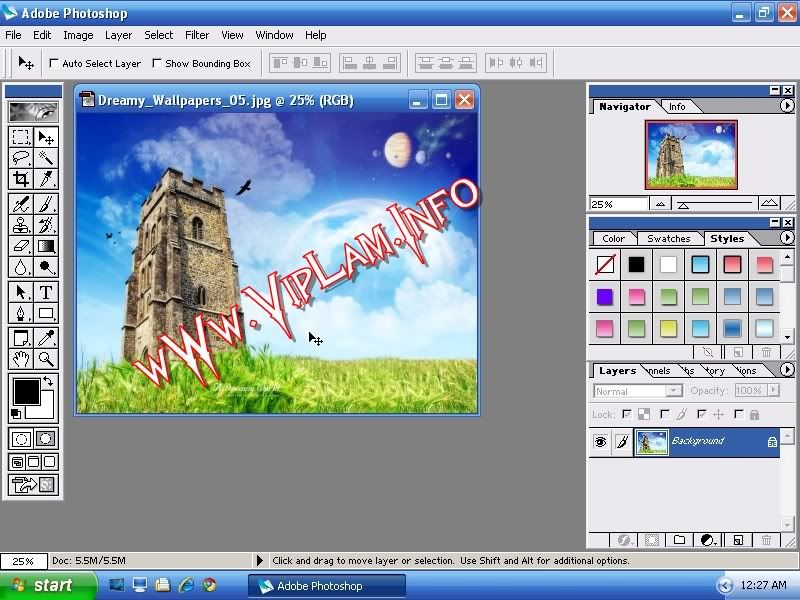Screen dimensions: 800x600
Task: Toggle the lock image pixels checkbox
Action: (x=664, y=414)
